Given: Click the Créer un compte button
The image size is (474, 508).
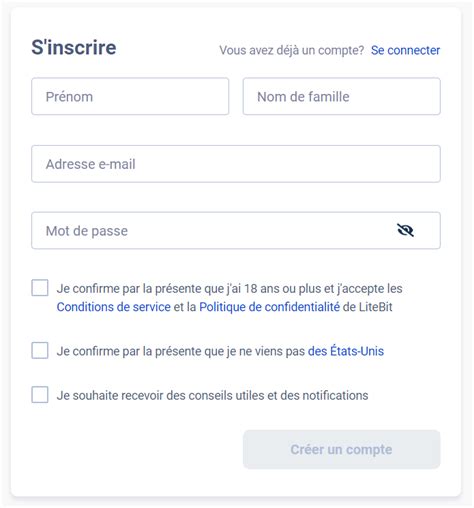Looking at the screenshot, I should click(341, 449).
